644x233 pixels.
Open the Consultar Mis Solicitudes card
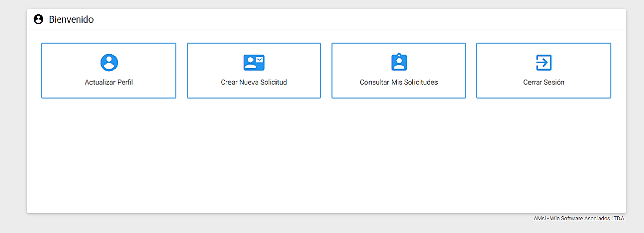click(x=399, y=71)
